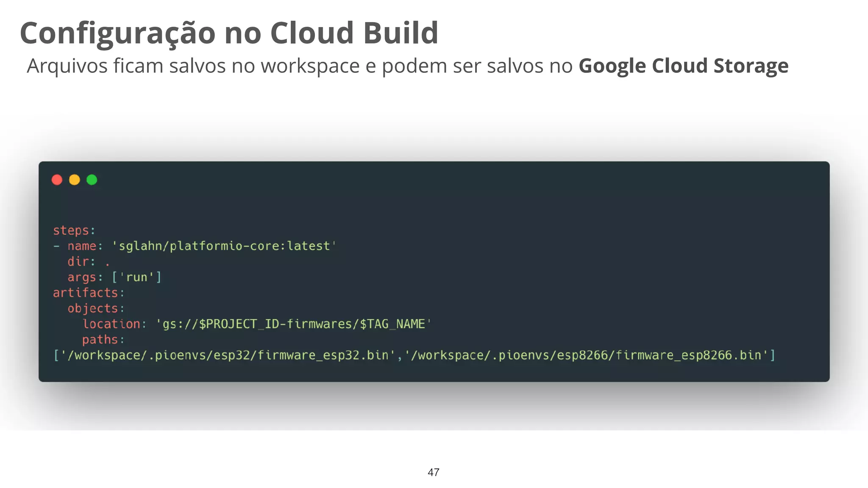Click the slide title "Configuração no Cloud Build"
868x488 pixels.
(229, 33)
